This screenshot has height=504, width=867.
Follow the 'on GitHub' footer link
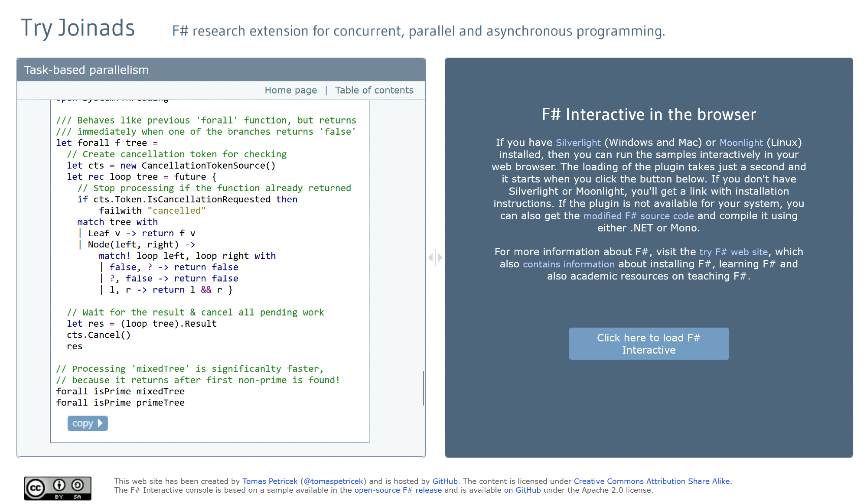pyautogui.click(x=522, y=490)
